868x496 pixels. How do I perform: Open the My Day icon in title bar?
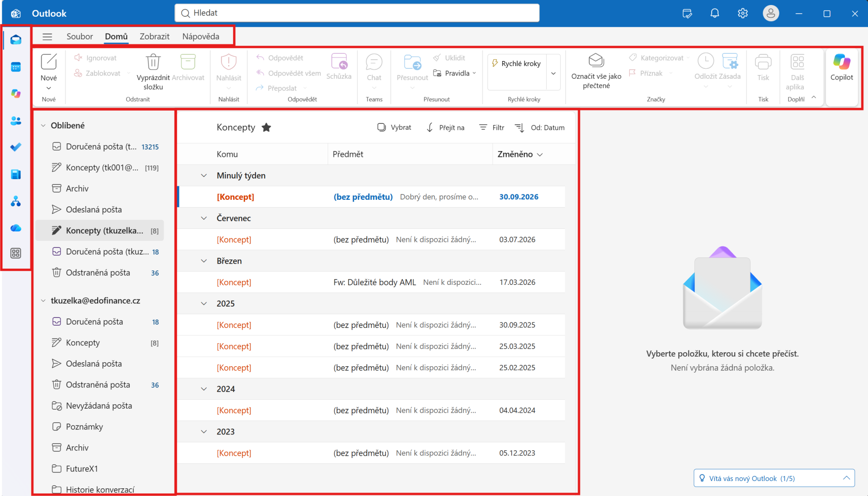(x=687, y=13)
